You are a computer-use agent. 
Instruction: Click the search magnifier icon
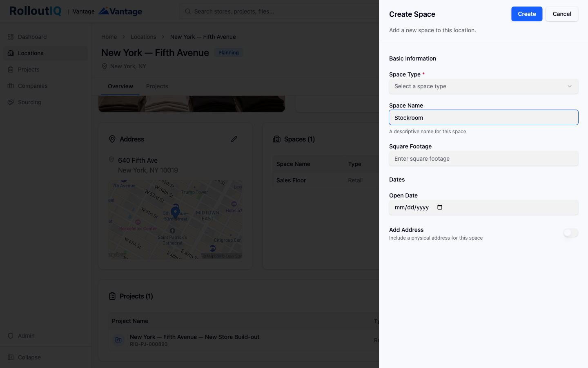tap(188, 11)
